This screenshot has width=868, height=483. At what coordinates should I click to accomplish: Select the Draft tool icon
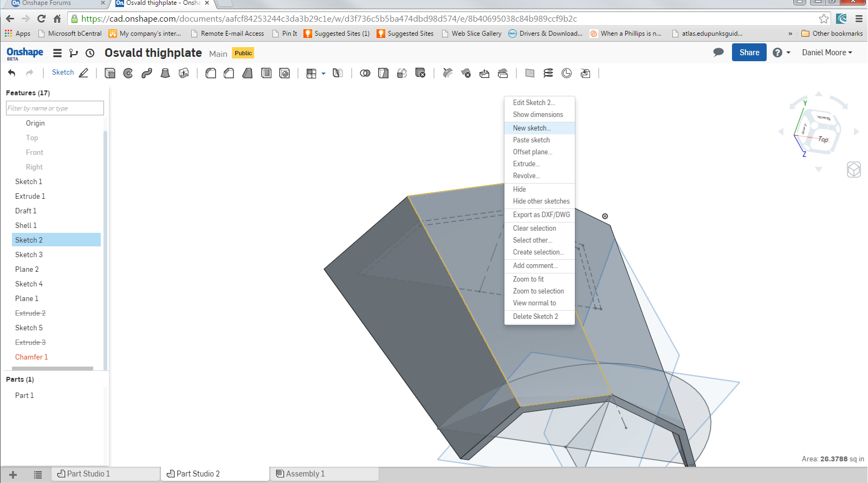pyautogui.click(x=248, y=73)
